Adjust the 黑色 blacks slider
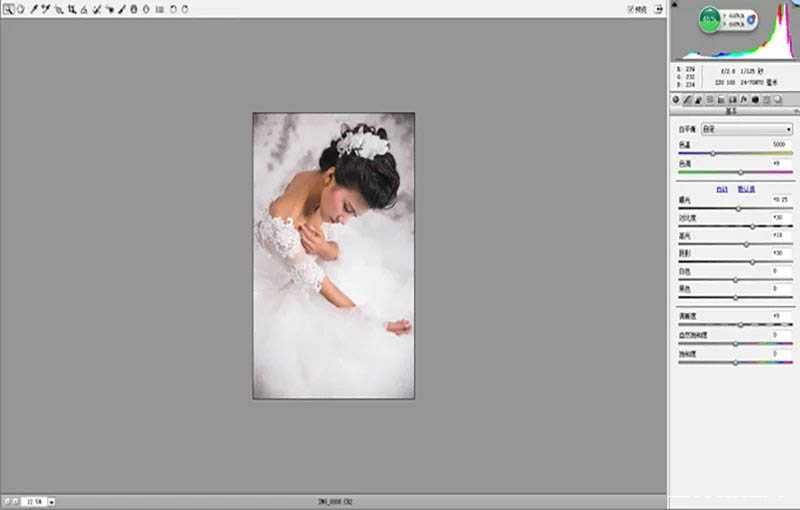The height and width of the screenshot is (510, 800). click(x=735, y=298)
